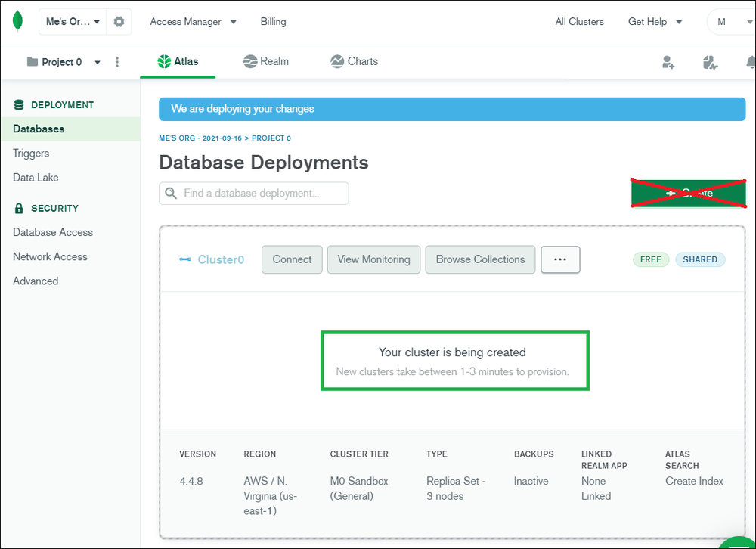Click the Find a database deployment field
756x549 pixels.
254,193
